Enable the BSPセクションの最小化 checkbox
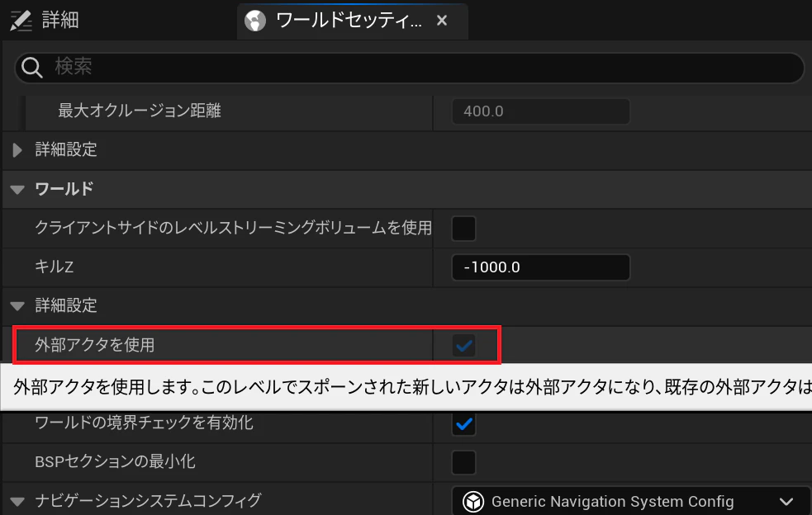This screenshot has height=515, width=812. (x=463, y=462)
